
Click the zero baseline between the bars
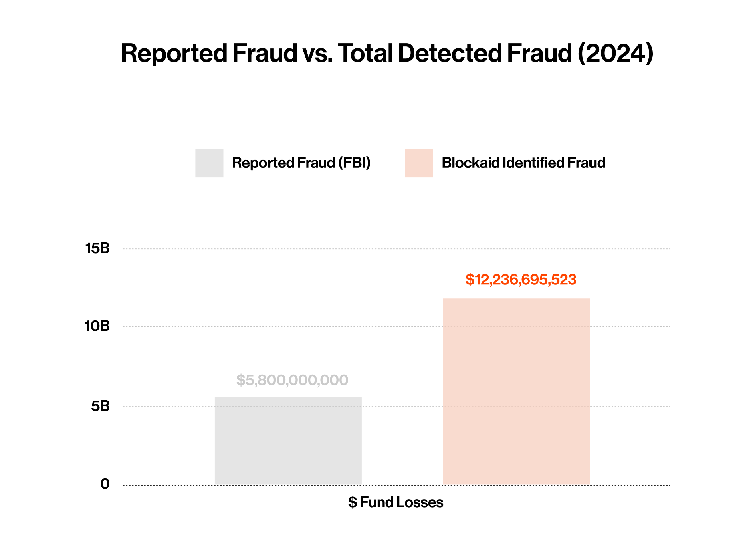[x=402, y=485]
